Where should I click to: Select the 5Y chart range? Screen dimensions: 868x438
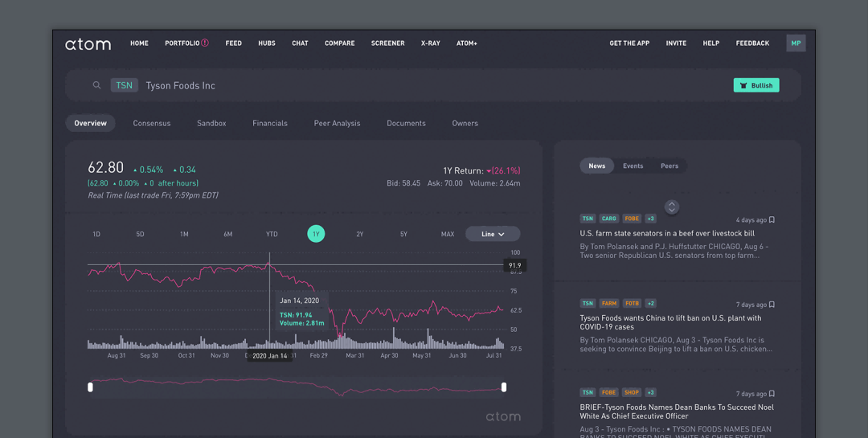tap(403, 234)
